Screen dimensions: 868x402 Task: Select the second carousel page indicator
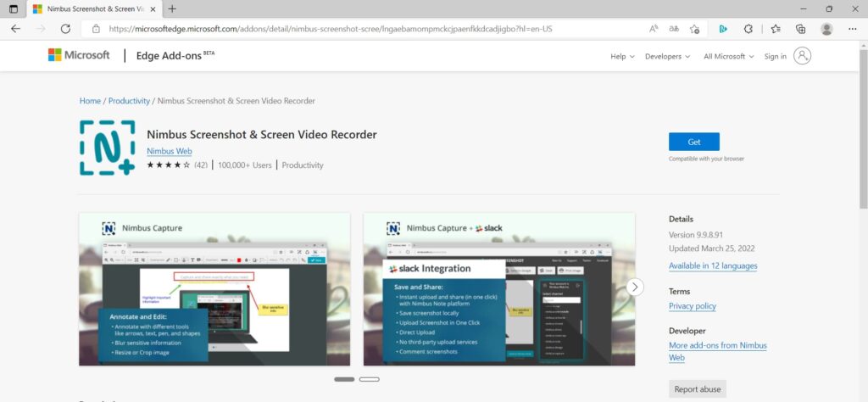click(x=370, y=379)
